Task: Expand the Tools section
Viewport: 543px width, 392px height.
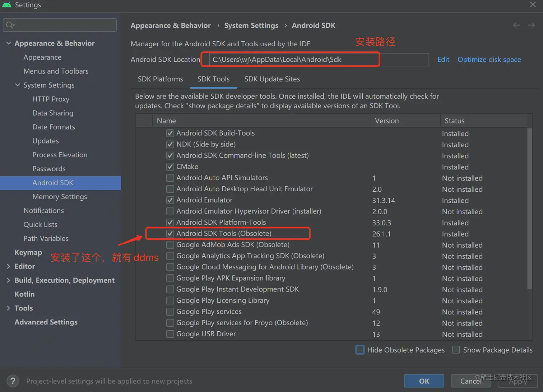Action: 9,308
